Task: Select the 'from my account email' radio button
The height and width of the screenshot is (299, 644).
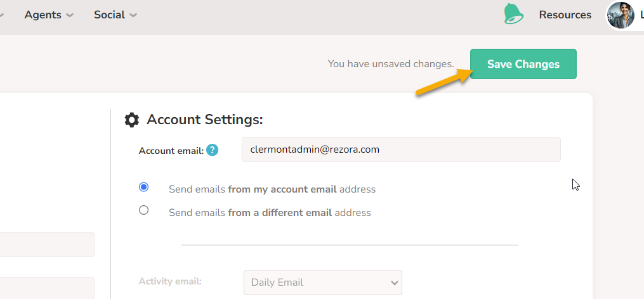Action: [x=143, y=187]
